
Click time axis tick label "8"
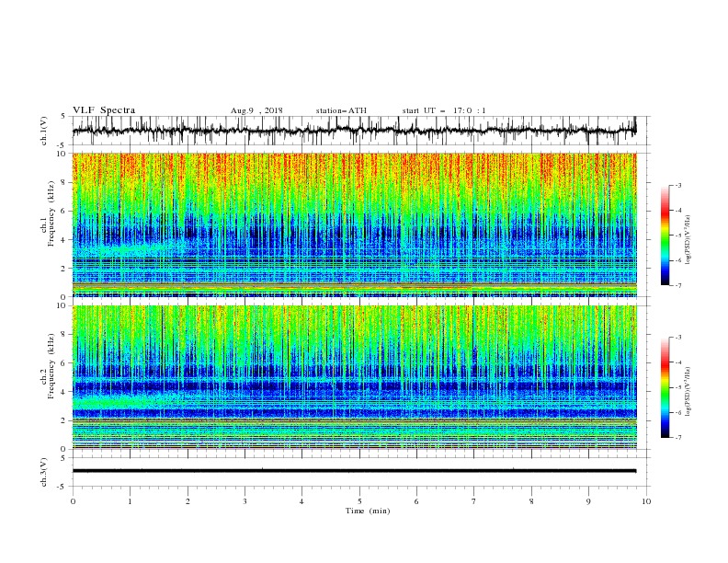531,501
